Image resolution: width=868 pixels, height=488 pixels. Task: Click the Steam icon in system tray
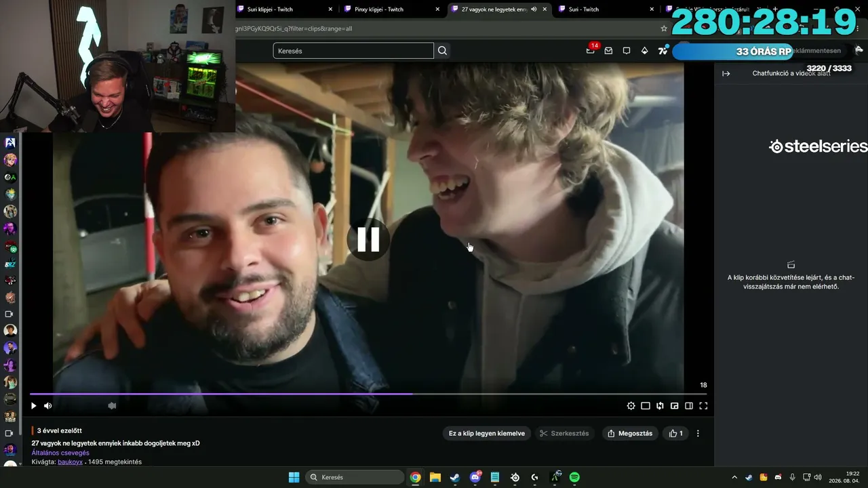[x=749, y=477]
